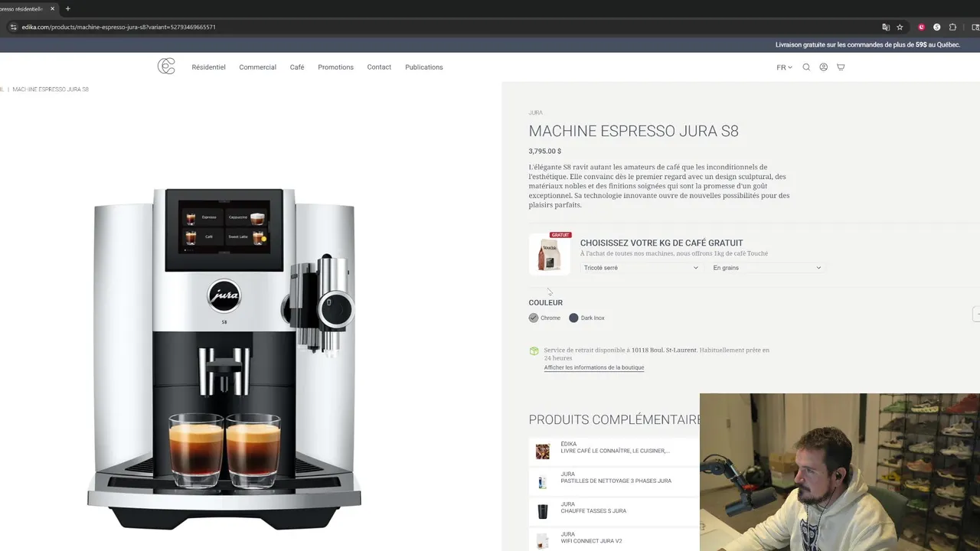Open a new browser tab with plus
Image resolution: width=980 pixels, height=551 pixels.
[67, 8]
